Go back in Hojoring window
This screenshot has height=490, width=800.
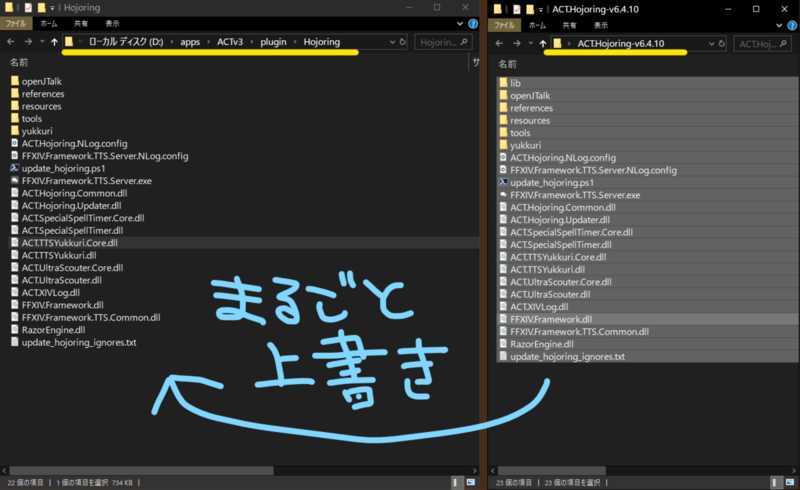point(10,42)
